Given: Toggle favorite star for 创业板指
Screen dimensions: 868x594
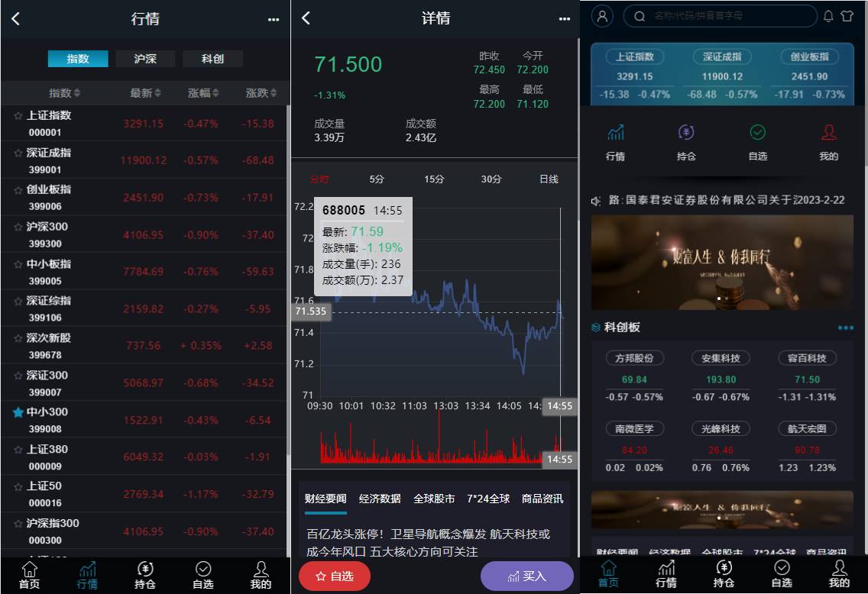Looking at the screenshot, I should click(18, 189).
